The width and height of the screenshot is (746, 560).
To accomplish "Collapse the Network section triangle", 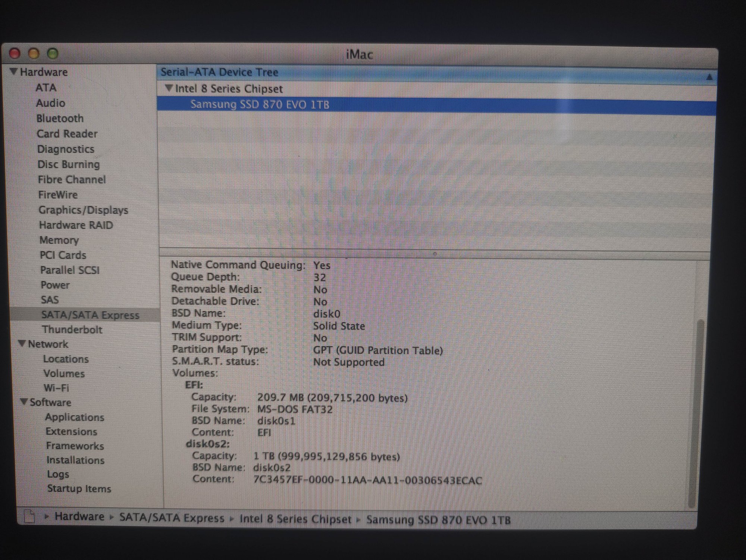I will (x=22, y=343).
